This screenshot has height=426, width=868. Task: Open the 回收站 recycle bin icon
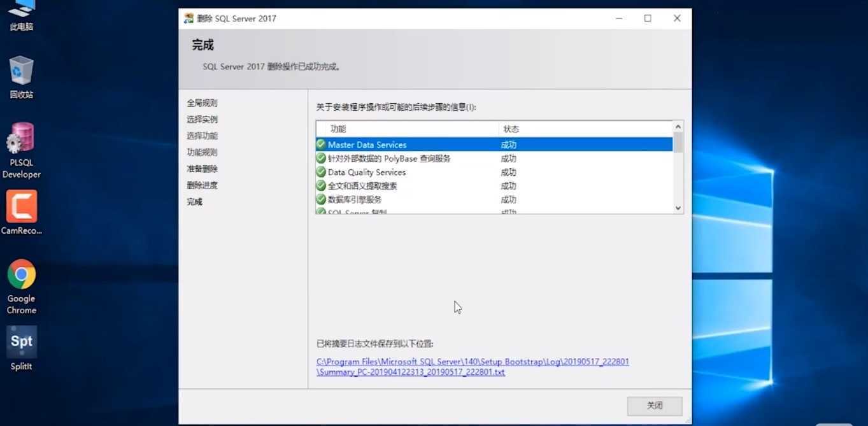21,77
